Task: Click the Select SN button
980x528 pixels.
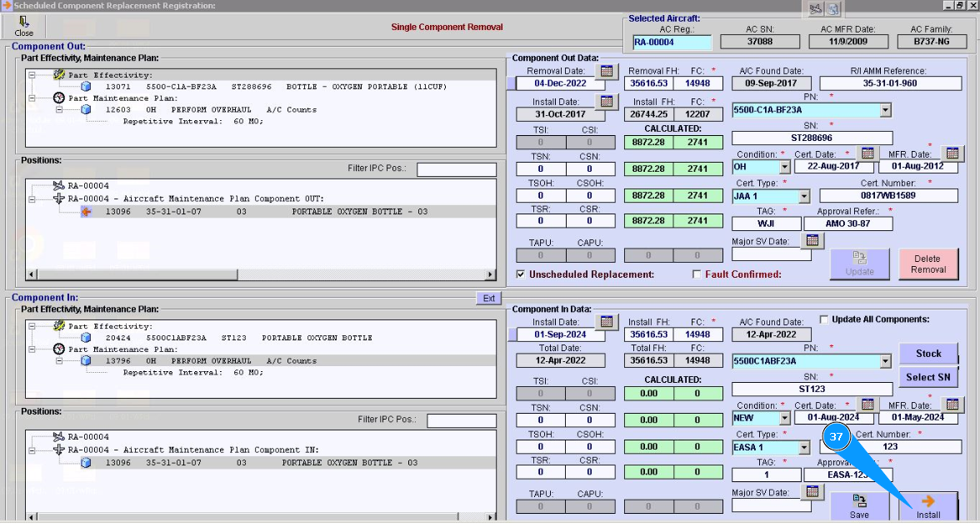Action: point(927,377)
